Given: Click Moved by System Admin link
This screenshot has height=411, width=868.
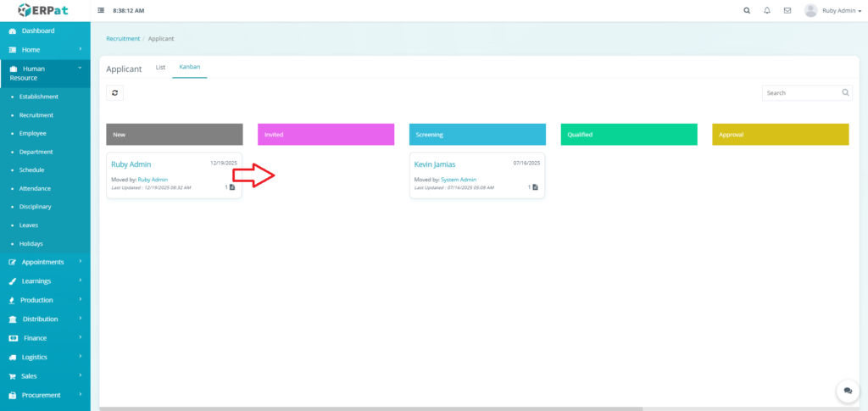Looking at the screenshot, I should [x=459, y=180].
